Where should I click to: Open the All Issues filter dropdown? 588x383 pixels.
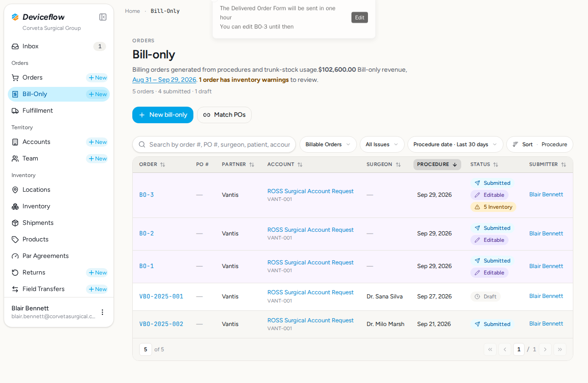(x=382, y=144)
